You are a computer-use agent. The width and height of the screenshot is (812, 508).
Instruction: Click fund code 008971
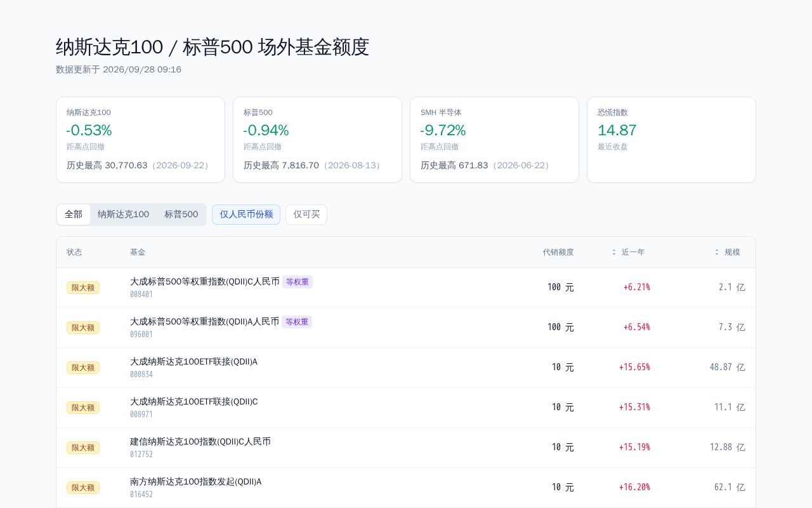(x=141, y=415)
